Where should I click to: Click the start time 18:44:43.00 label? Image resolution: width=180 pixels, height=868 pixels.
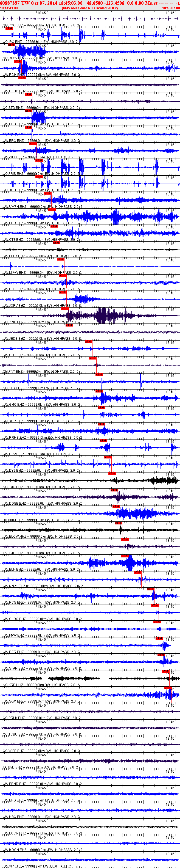(9, 8)
